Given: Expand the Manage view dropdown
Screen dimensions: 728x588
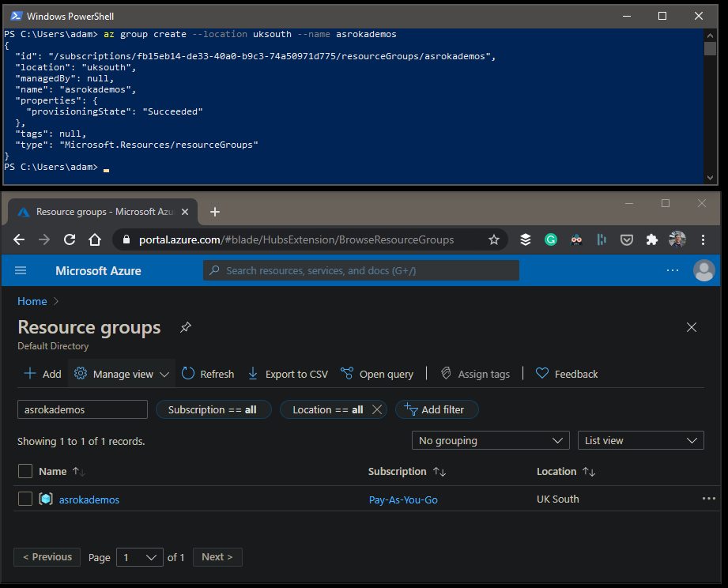Looking at the screenshot, I should tap(123, 374).
